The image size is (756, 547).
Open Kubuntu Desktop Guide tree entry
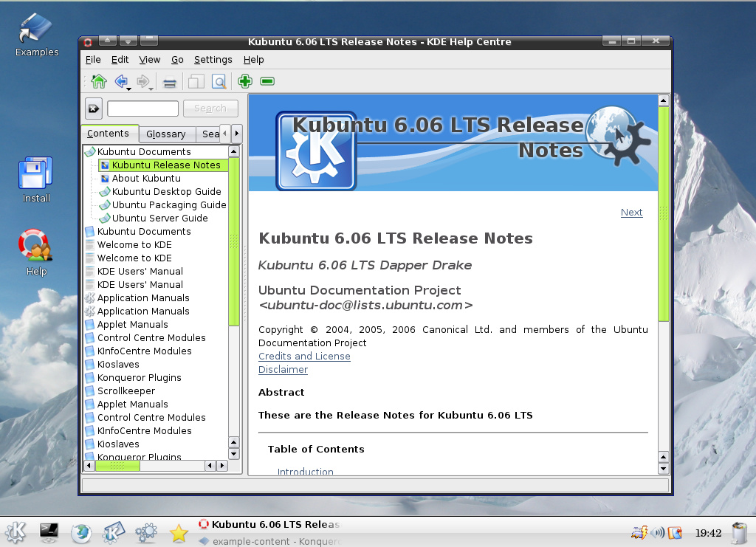[166, 192]
